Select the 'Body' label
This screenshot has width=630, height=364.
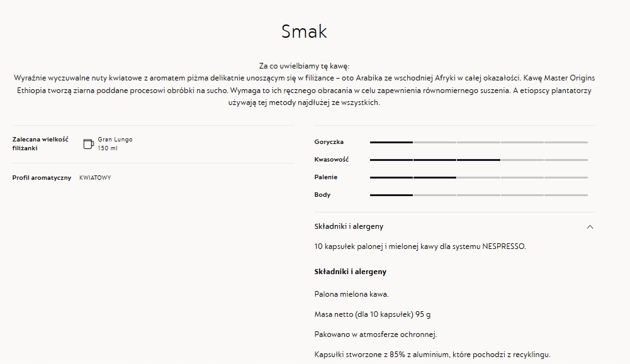[322, 195]
